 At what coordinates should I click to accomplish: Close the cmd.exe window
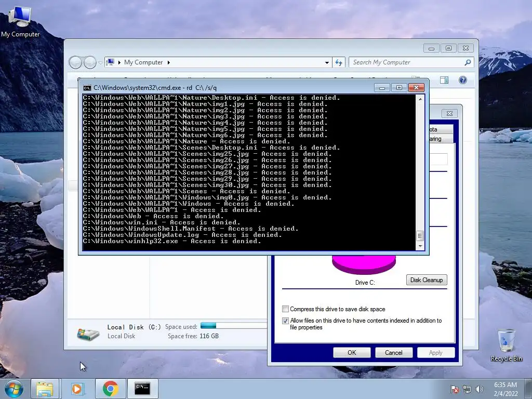click(x=416, y=88)
